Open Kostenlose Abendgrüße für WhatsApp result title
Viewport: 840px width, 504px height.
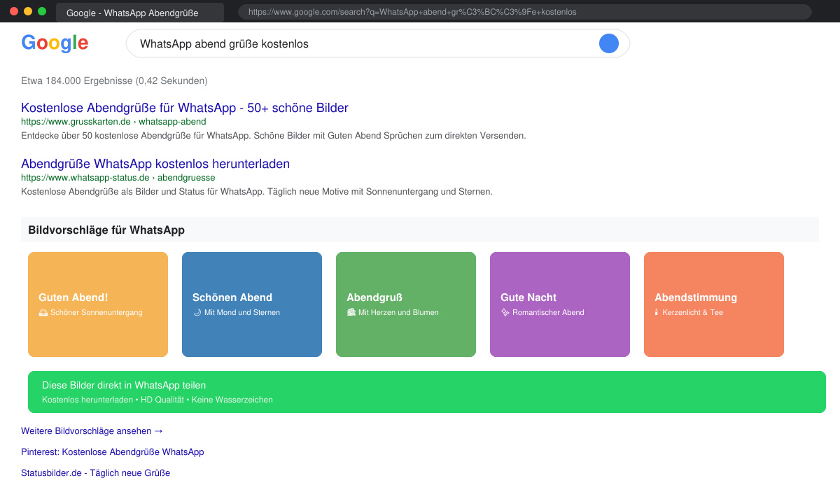185,108
